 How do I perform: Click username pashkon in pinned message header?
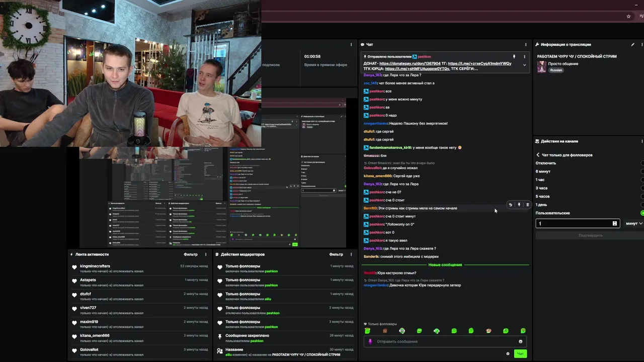click(425, 57)
